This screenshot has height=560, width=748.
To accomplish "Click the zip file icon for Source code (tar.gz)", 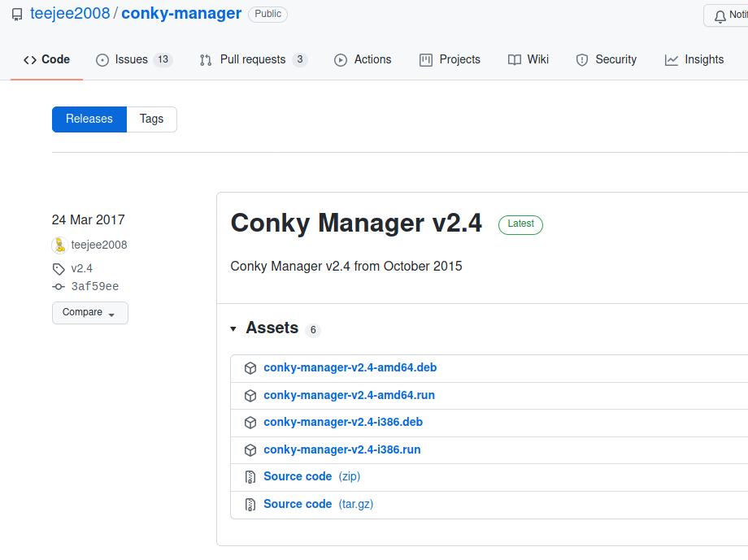I will (250, 505).
